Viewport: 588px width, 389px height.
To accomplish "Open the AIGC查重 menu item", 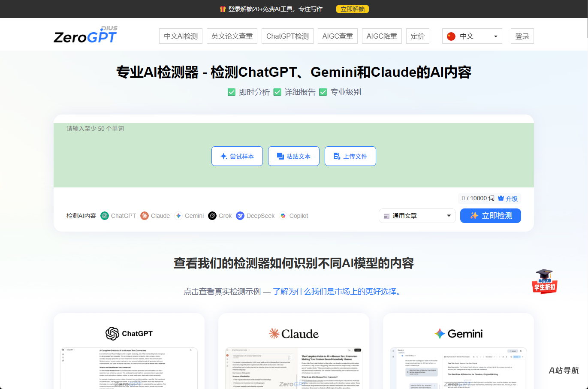I will [x=338, y=36].
